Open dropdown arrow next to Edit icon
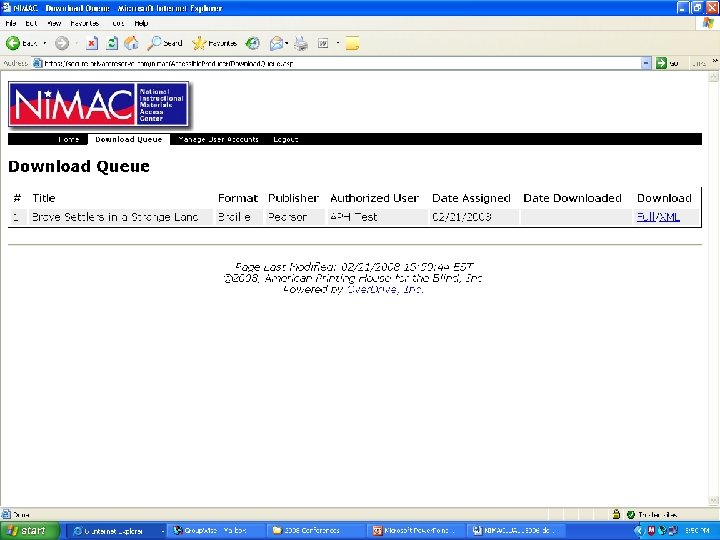This screenshot has width=720, height=540. point(338,43)
